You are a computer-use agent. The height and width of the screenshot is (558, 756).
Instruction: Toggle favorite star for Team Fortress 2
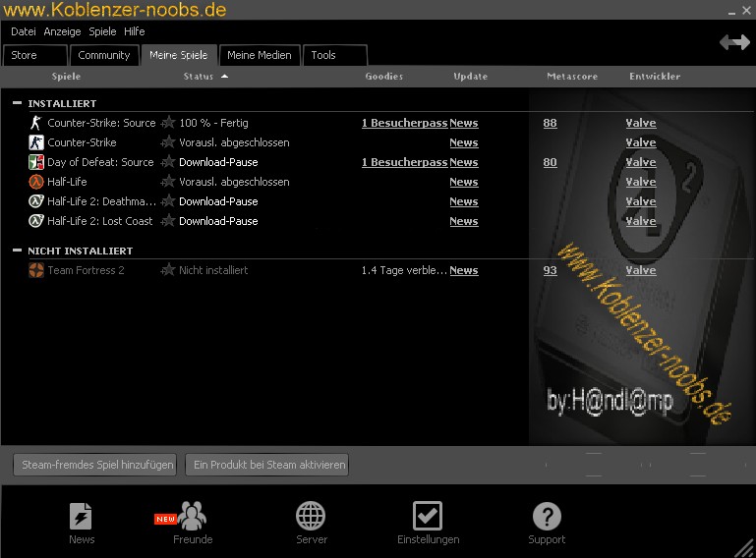point(168,270)
